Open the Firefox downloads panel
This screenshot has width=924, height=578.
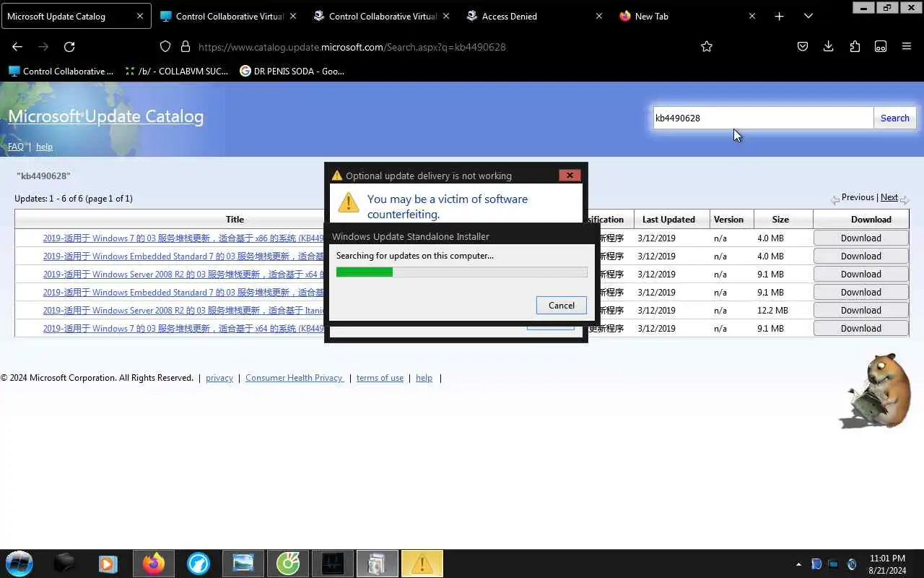coord(829,46)
